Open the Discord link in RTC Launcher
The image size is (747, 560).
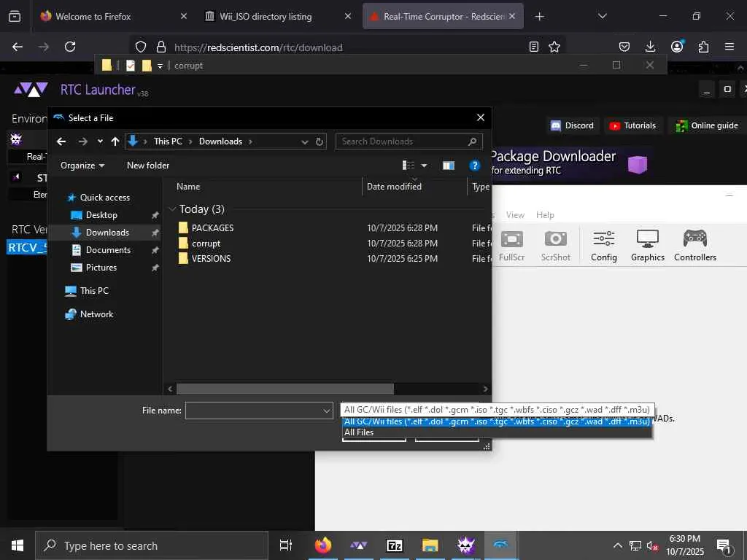coord(572,125)
